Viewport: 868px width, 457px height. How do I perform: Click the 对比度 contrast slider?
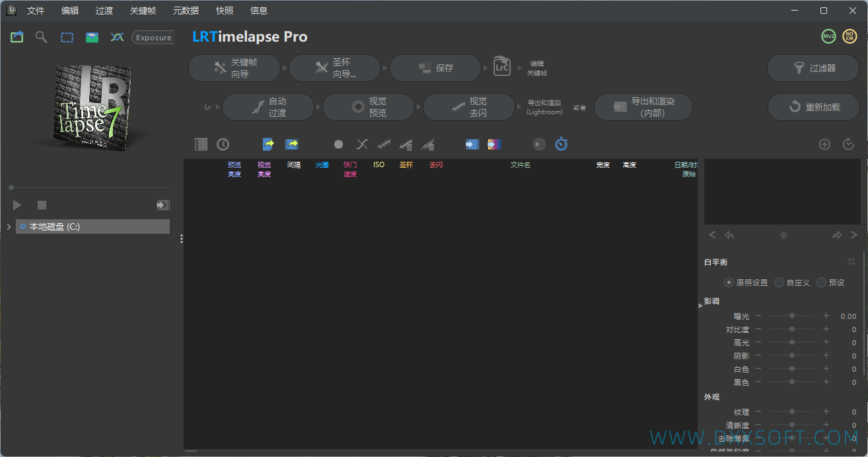click(792, 330)
